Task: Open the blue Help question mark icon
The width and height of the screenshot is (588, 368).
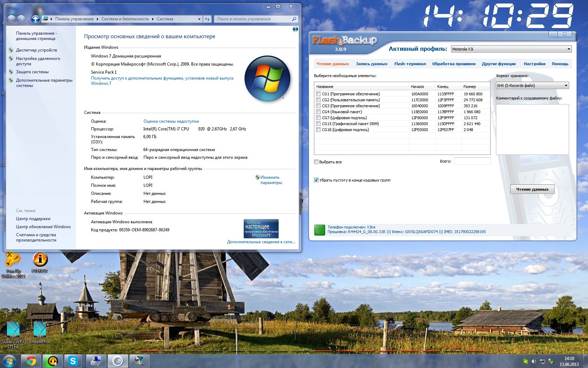Action: click(x=295, y=29)
